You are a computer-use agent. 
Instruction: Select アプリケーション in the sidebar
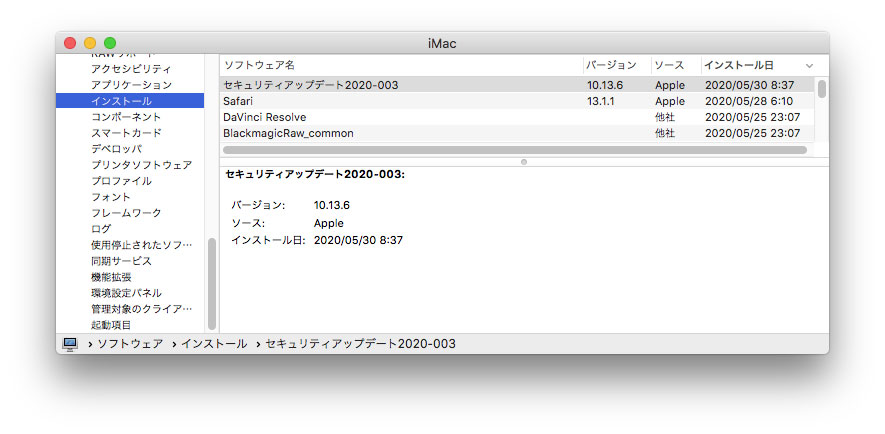click(131, 85)
